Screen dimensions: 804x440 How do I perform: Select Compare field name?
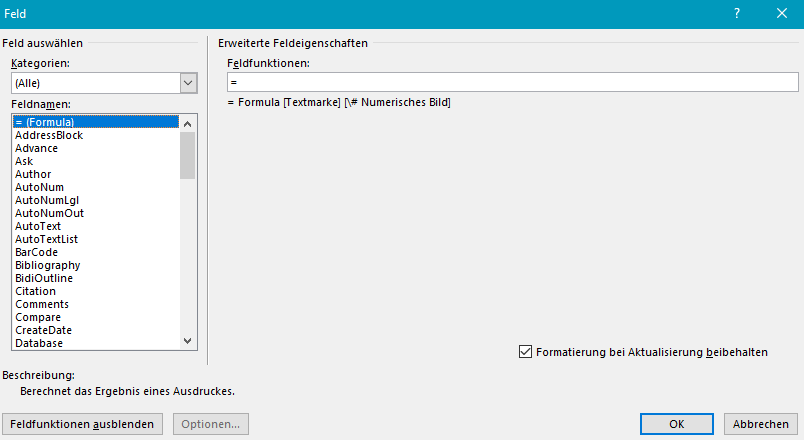click(x=96, y=317)
